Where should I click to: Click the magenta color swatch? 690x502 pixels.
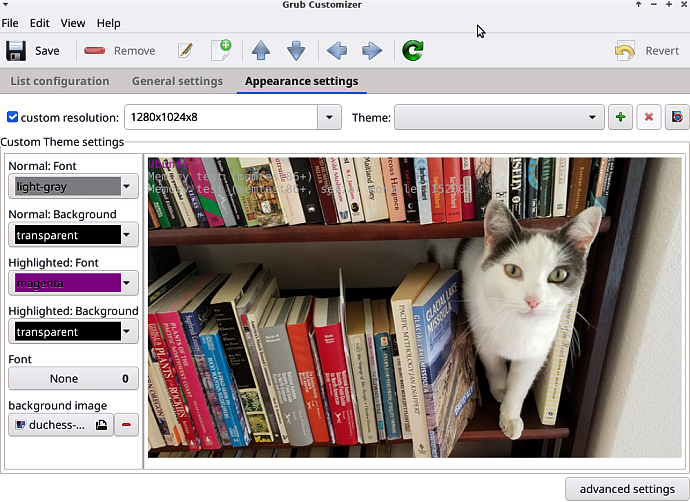(68, 283)
